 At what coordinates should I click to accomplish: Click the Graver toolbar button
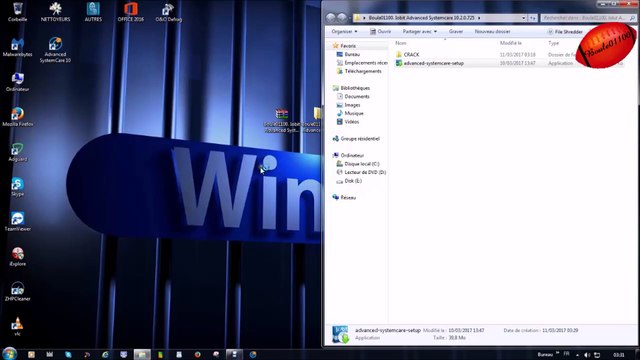(456, 31)
